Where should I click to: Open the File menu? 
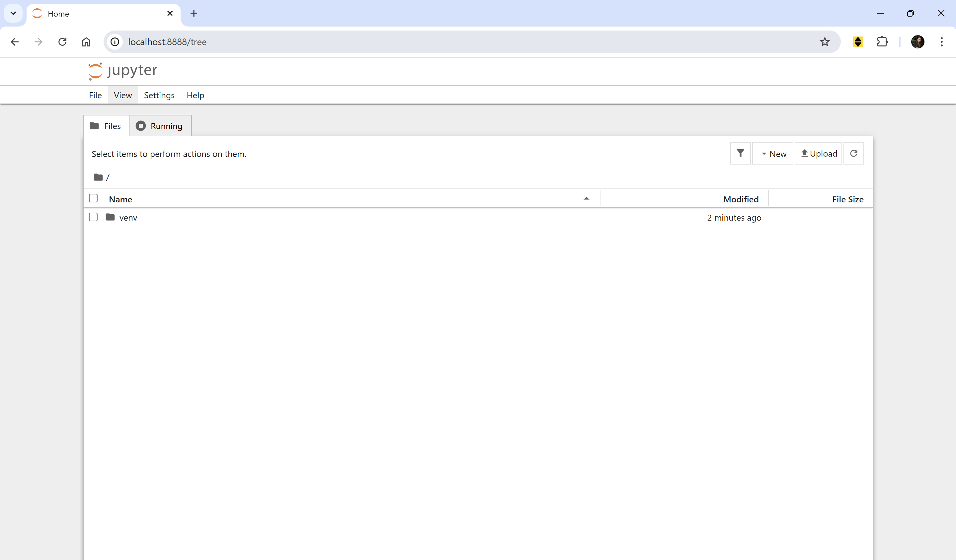point(95,95)
